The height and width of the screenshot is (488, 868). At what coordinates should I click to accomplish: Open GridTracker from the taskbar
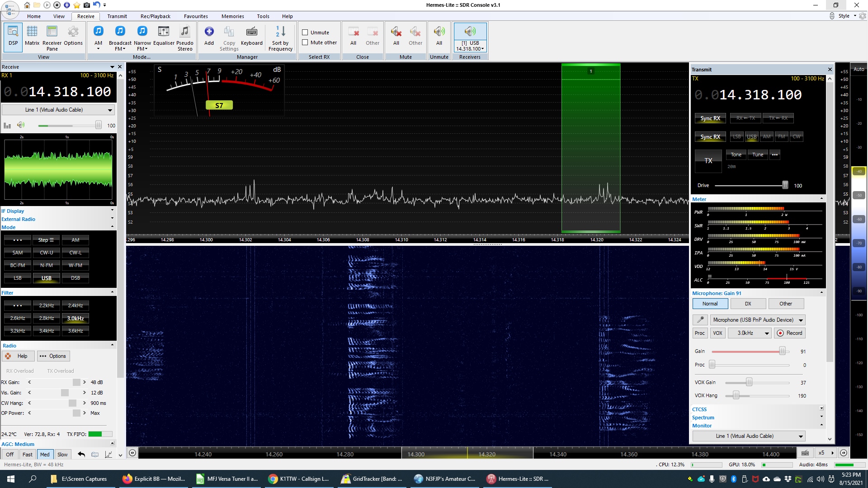[x=372, y=479]
